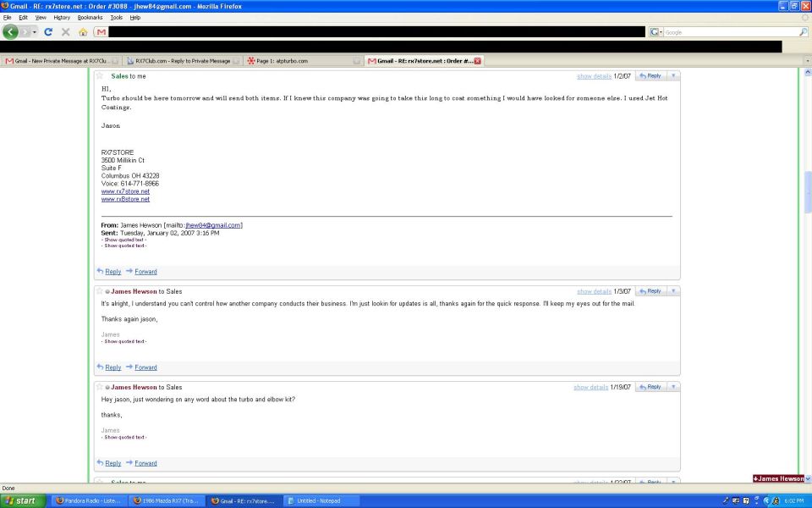Open the Bookmarks menu

[91, 18]
